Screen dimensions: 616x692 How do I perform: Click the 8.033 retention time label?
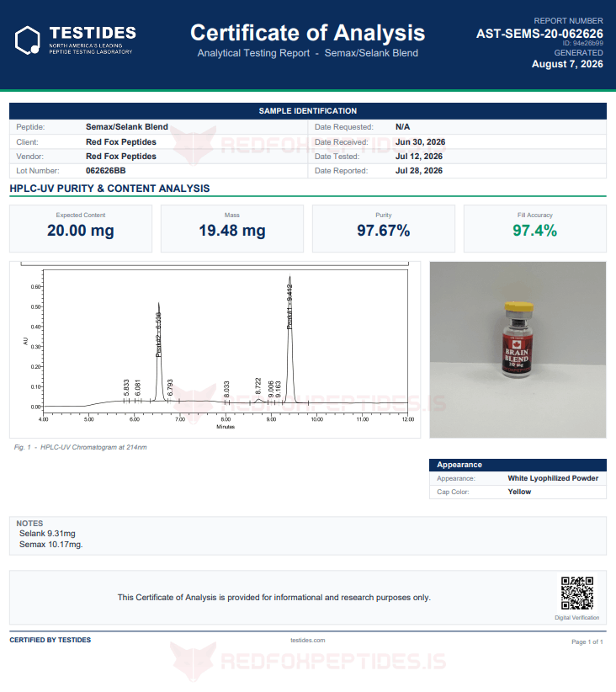226,389
